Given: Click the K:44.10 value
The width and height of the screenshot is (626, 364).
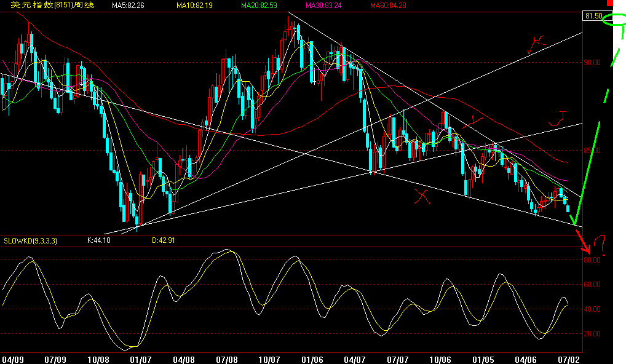Looking at the screenshot, I should coord(98,240).
